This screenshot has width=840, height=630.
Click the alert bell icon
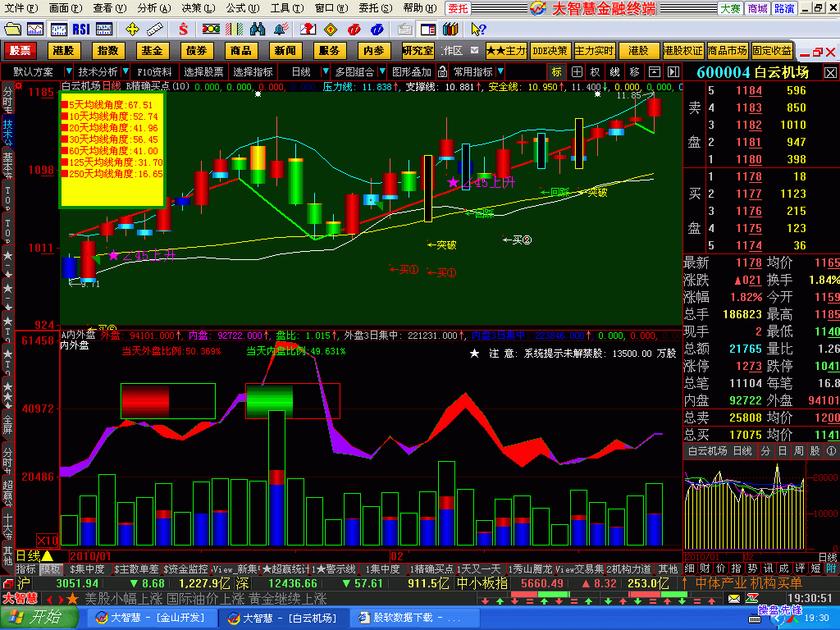click(x=281, y=30)
